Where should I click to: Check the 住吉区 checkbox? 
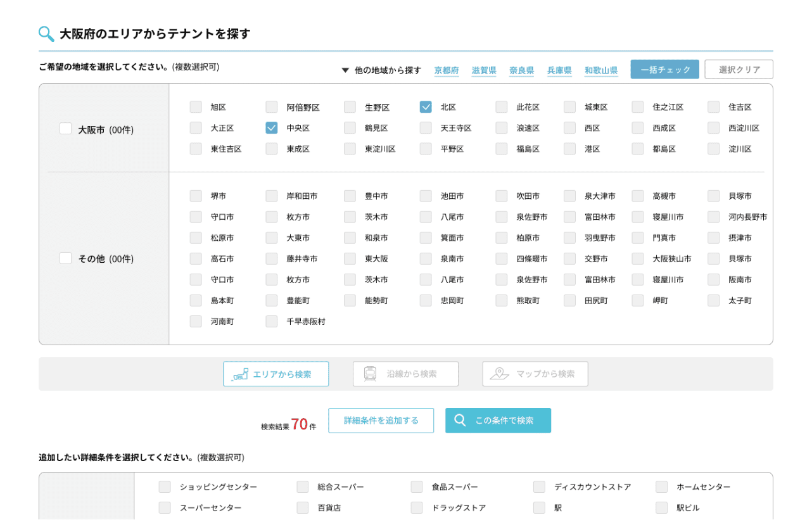(x=714, y=107)
